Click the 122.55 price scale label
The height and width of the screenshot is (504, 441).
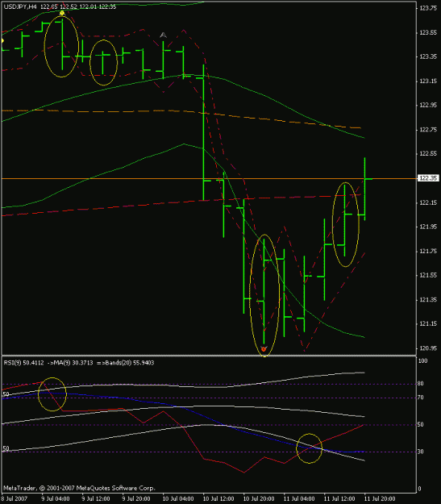428,154
